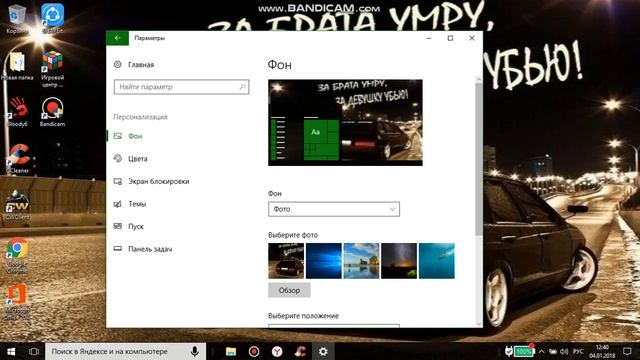Open the clock and date flyout
Viewport: 640px width, 360px height.
click(602, 351)
